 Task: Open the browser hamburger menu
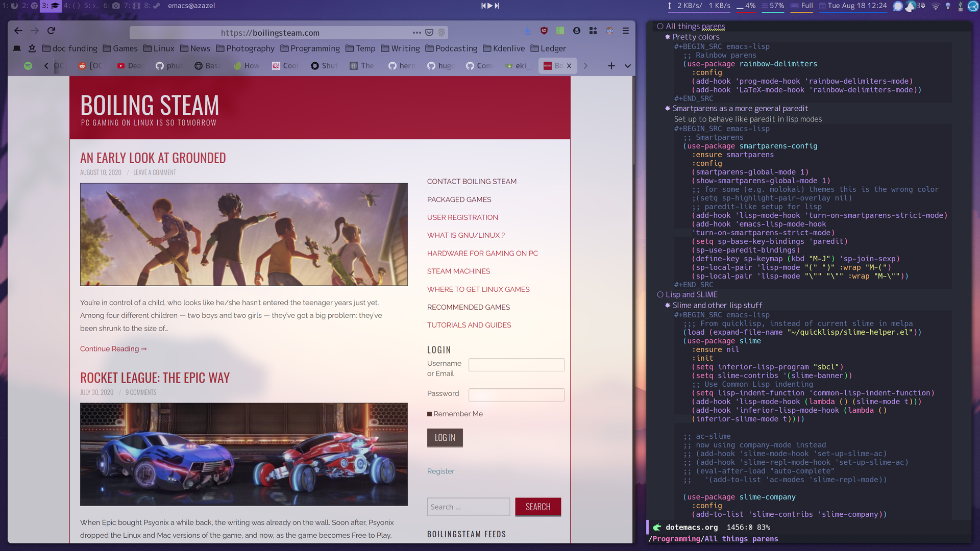pos(626,31)
